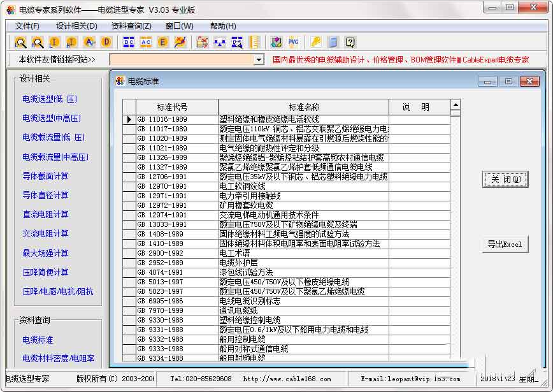Select the 电线电缆识别标志 name cell

[x=303, y=301]
